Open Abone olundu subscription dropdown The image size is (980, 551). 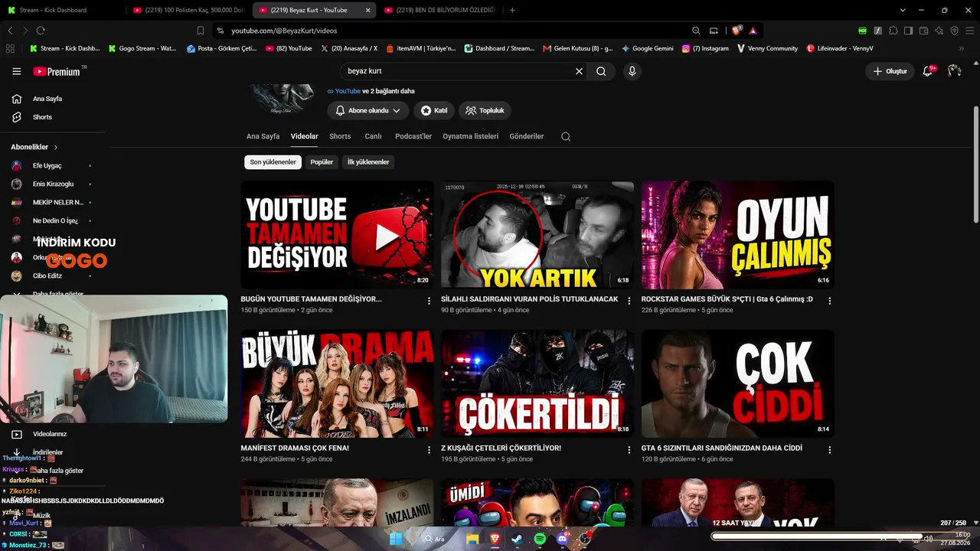tap(368, 110)
